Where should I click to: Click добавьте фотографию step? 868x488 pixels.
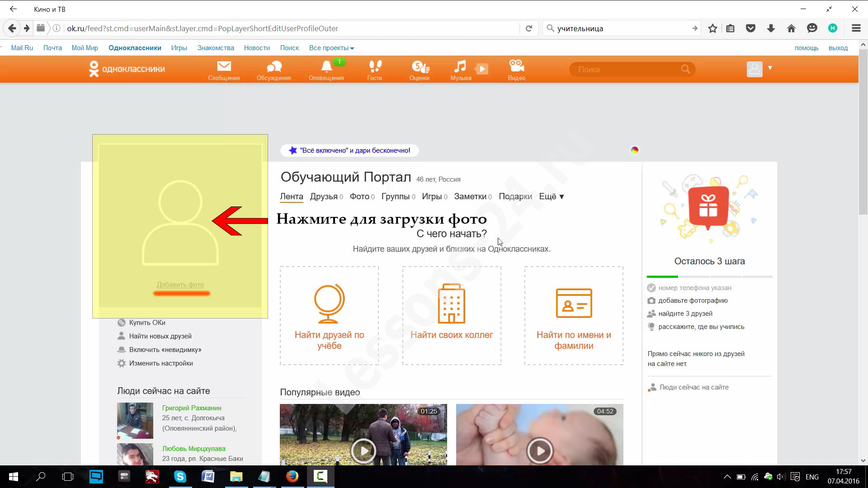(693, 300)
